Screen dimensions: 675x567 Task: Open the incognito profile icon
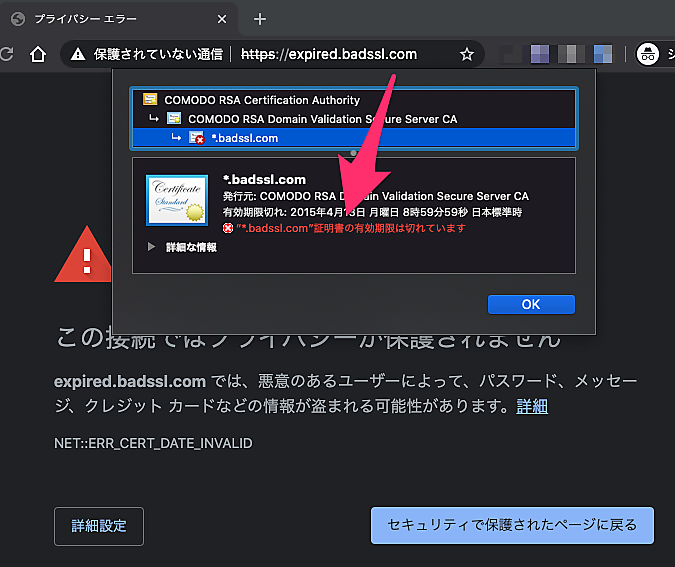648,54
